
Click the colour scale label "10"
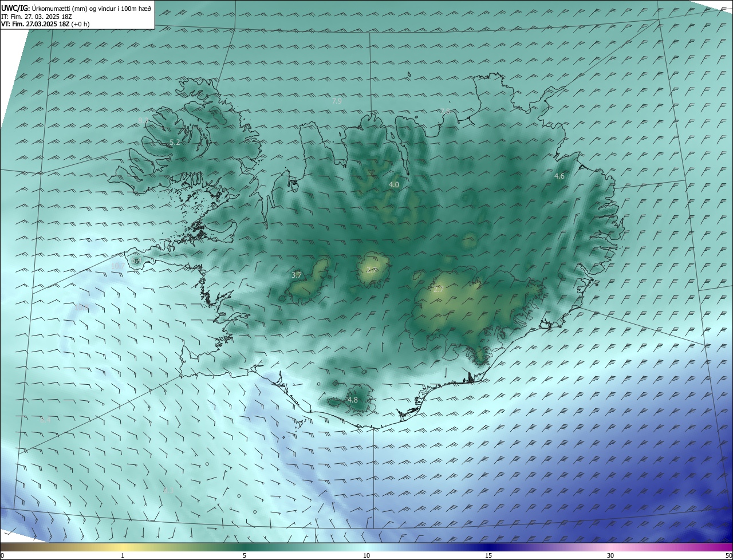pyautogui.click(x=366, y=555)
